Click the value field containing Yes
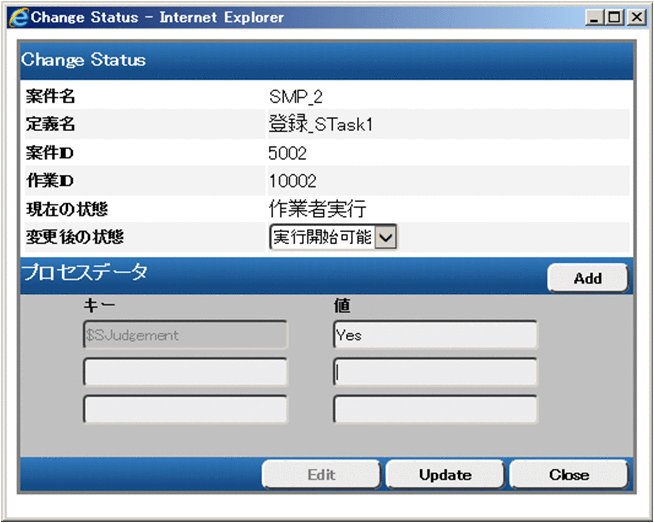The image size is (654, 523). point(435,334)
